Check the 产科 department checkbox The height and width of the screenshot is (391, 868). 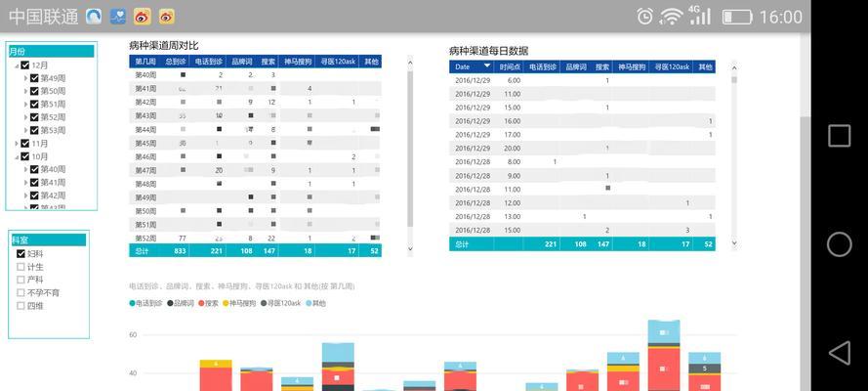pyautogui.click(x=21, y=280)
